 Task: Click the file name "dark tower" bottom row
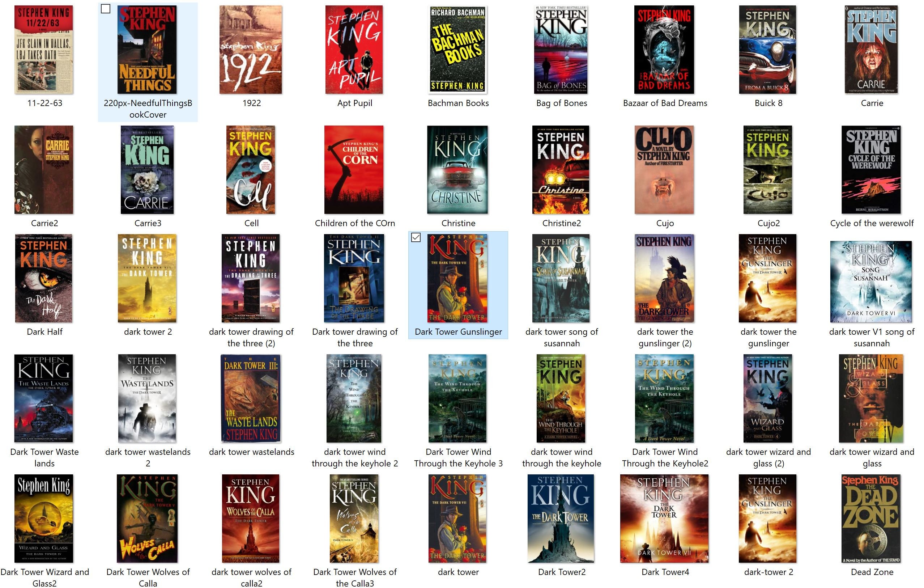458,572
